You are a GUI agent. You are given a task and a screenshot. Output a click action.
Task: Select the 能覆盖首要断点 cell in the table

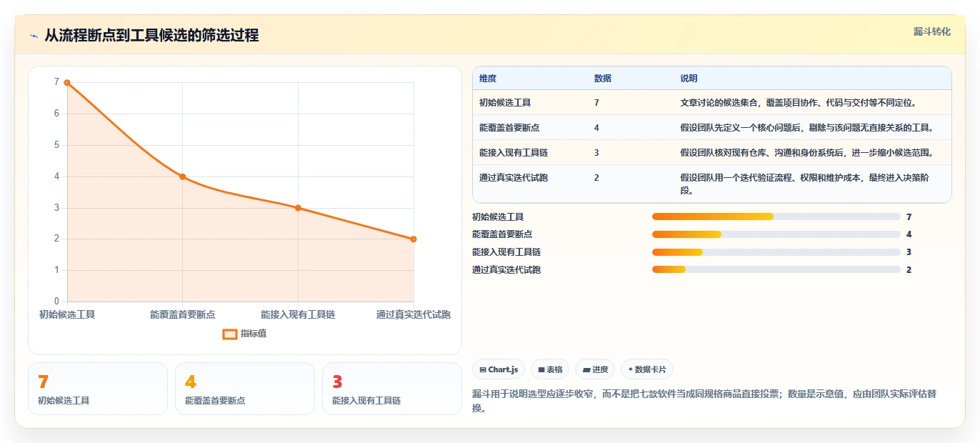click(x=509, y=128)
